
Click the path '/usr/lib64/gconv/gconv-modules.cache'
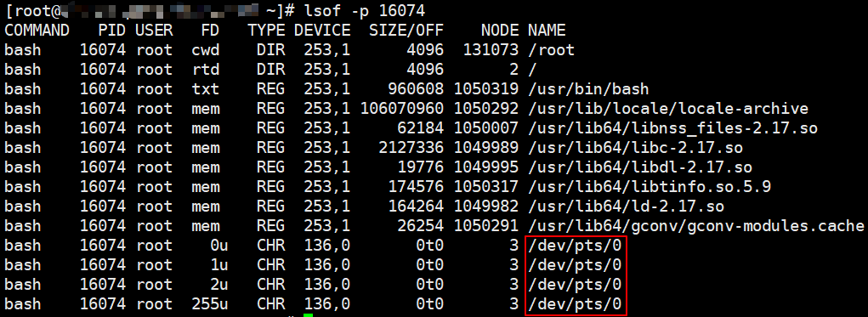[x=695, y=226]
